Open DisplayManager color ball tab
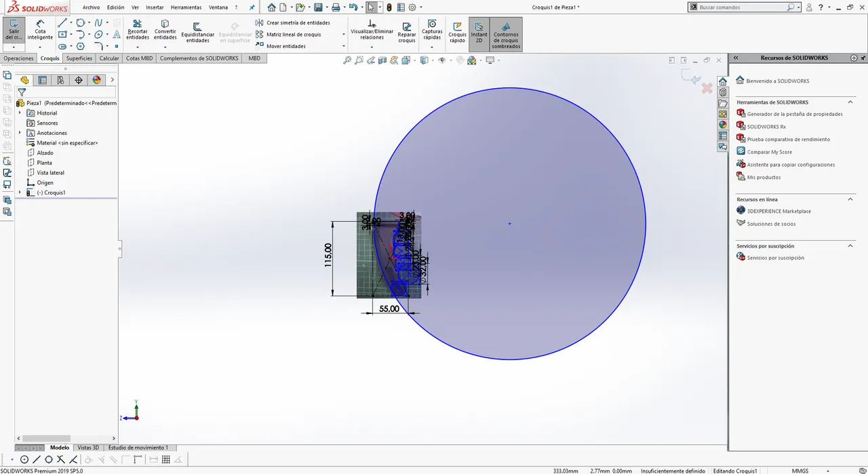 [x=96, y=80]
